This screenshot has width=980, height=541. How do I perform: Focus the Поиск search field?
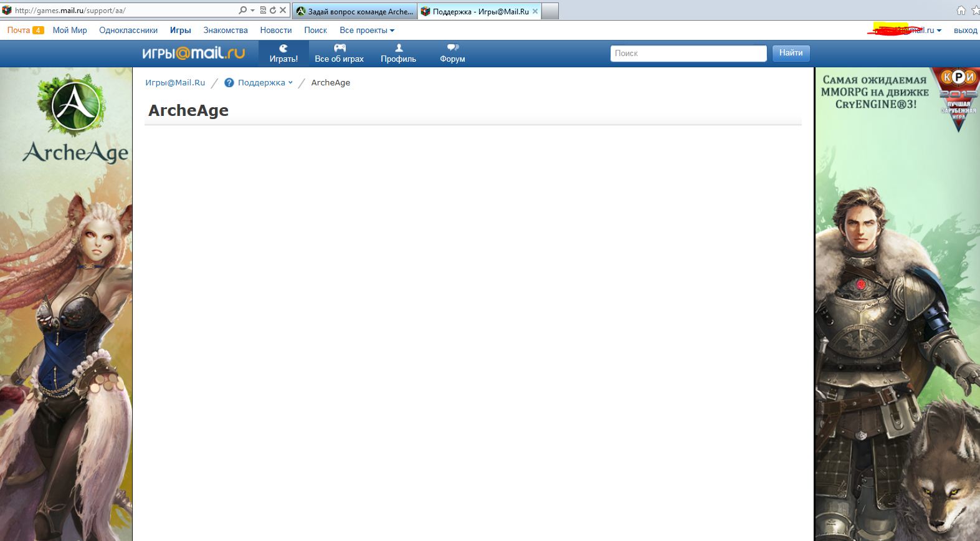click(x=688, y=54)
